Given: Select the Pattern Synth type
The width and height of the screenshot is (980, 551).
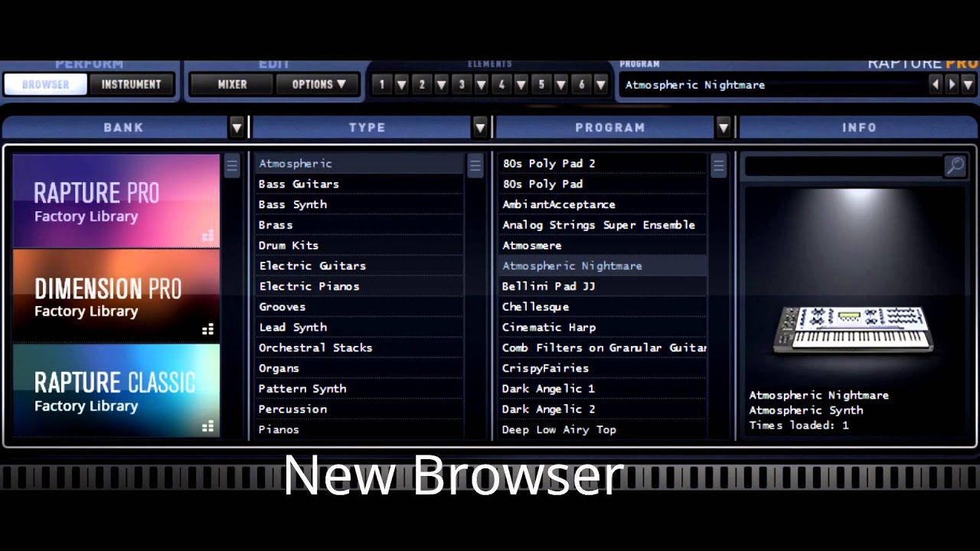Looking at the screenshot, I should tap(359, 388).
